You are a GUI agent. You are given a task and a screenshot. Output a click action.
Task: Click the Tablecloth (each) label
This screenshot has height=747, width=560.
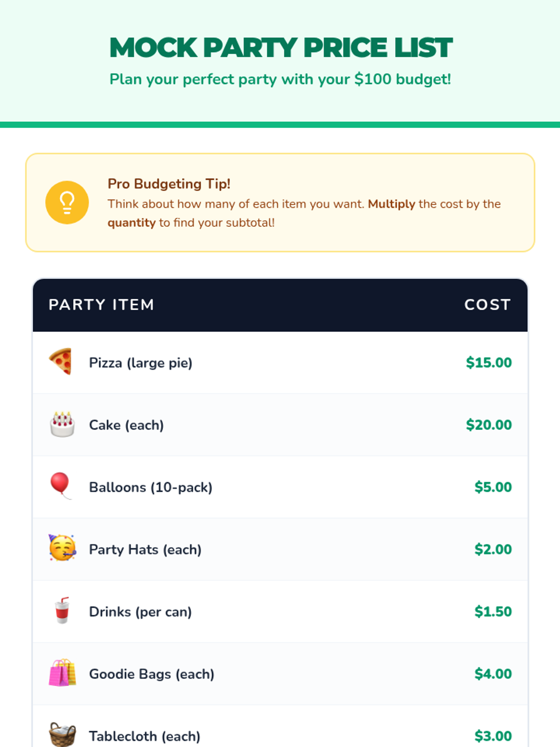tap(145, 736)
